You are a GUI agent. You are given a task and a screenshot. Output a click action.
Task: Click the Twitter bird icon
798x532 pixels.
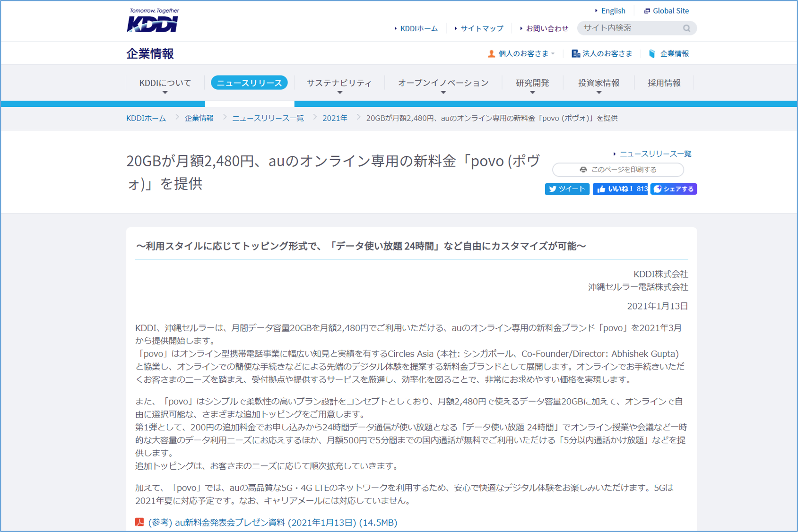click(553, 189)
